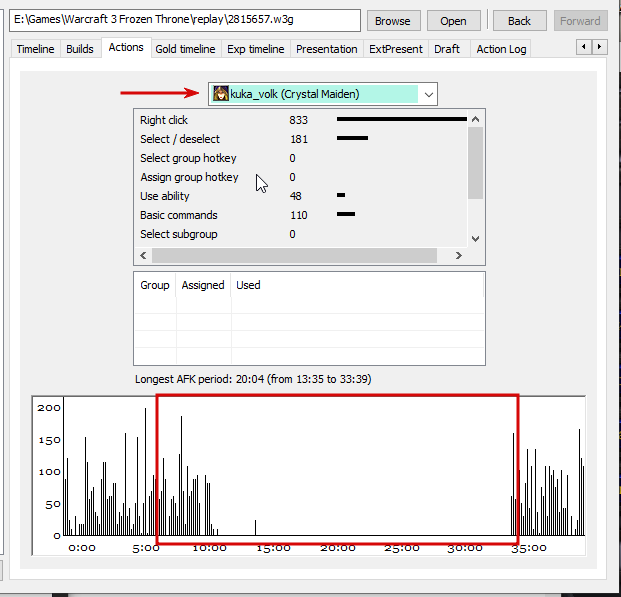Click the 833 right click count
Image resolution: width=621 pixels, height=597 pixels.
click(x=298, y=120)
